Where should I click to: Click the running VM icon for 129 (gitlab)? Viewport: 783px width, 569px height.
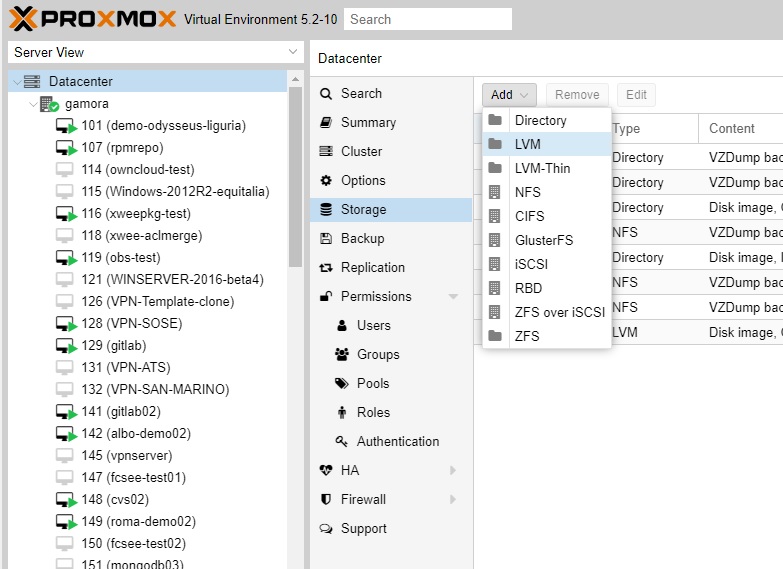(x=66, y=346)
